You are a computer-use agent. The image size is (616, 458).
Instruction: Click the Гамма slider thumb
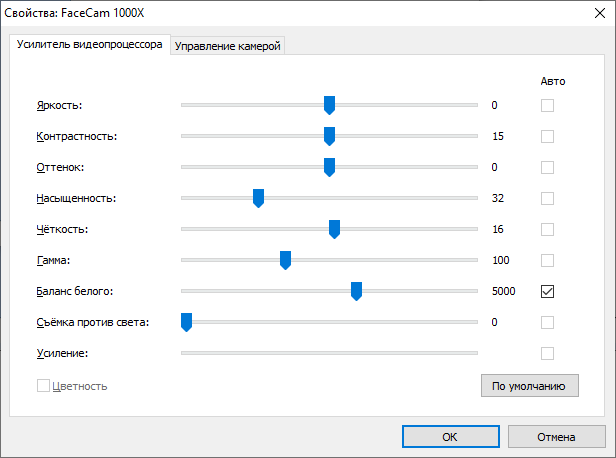285,261
